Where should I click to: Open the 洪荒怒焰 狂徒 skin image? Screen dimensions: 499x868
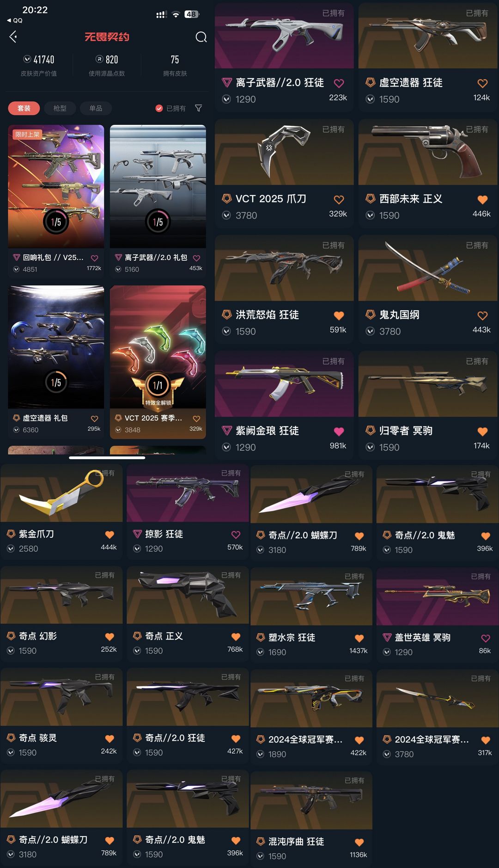point(284,268)
